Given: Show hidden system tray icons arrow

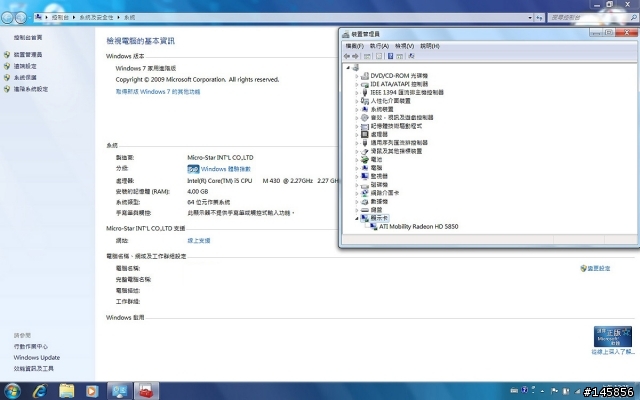Looking at the screenshot, I should pos(542,391).
